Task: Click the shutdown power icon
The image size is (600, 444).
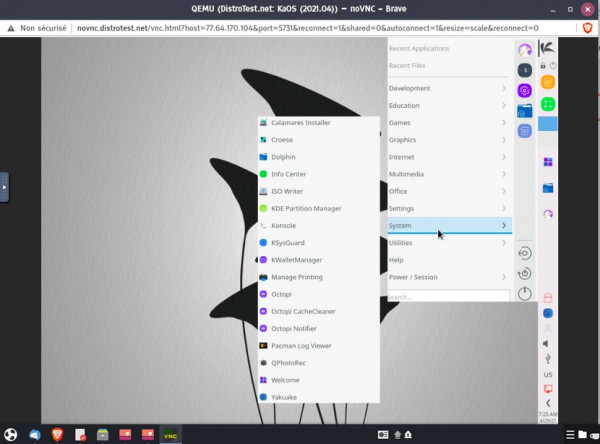Action: tap(525, 294)
